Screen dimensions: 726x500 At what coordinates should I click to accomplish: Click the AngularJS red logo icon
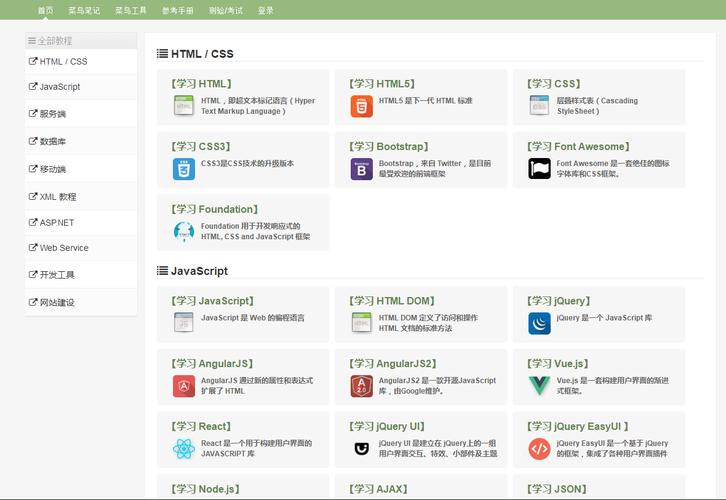pos(184,386)
